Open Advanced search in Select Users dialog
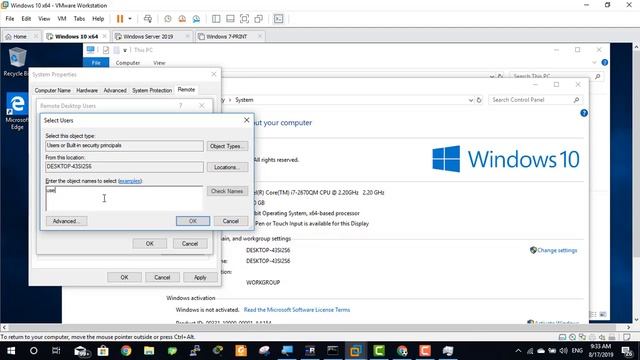 click(x=66, y=221)
